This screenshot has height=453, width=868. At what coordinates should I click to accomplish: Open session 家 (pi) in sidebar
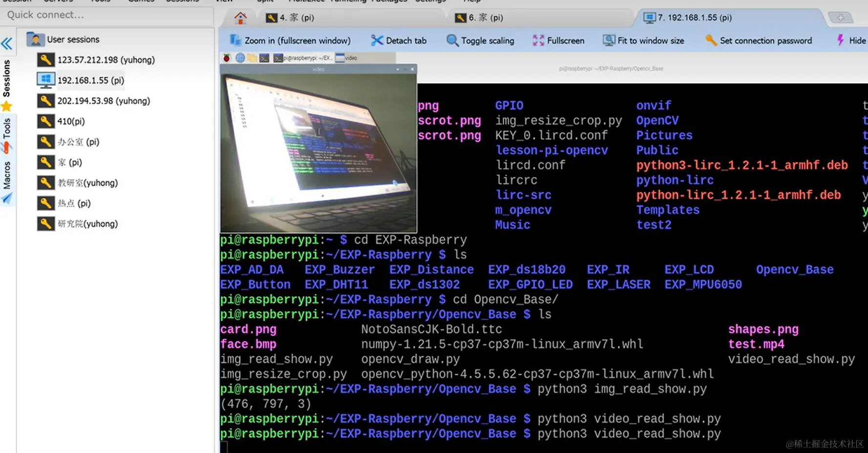pyautogui.click(x=70, y=162)
